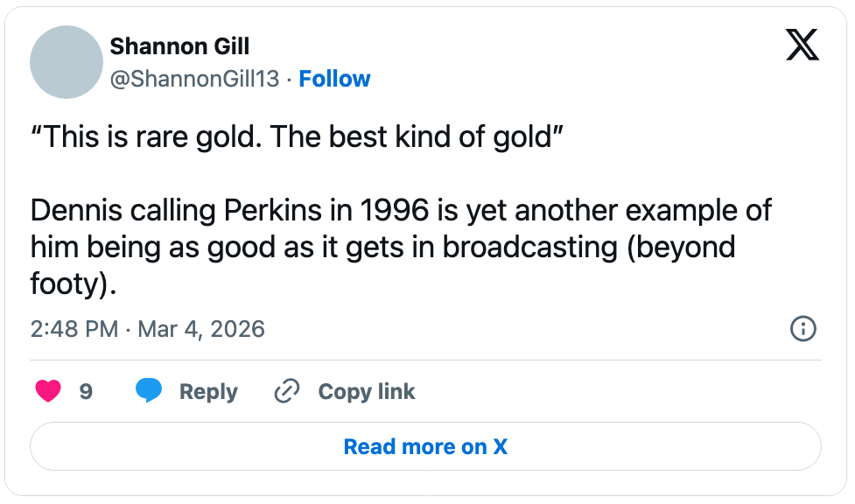
Task: Click the 2:48 PM · Mar 4, 2026 timestamp
Action: coord(147,329)
